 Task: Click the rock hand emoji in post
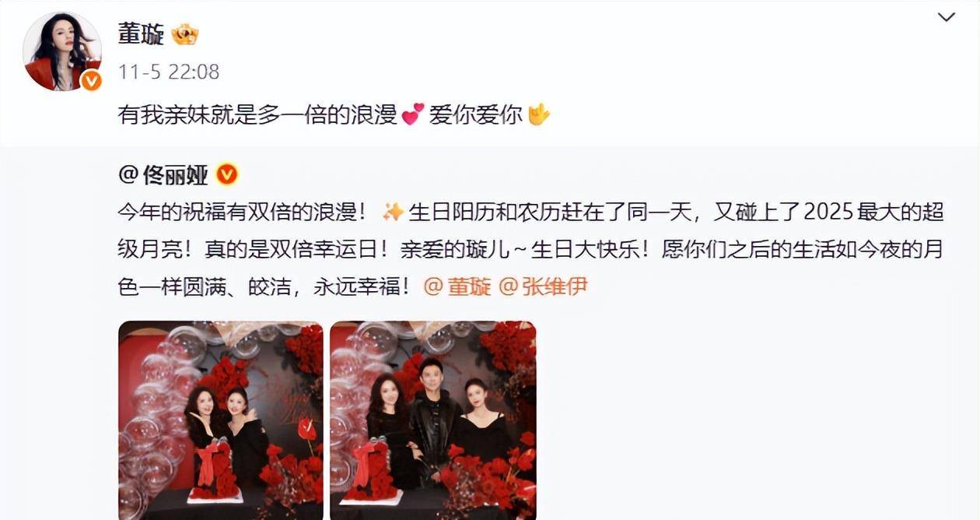[x=539, y=115]
